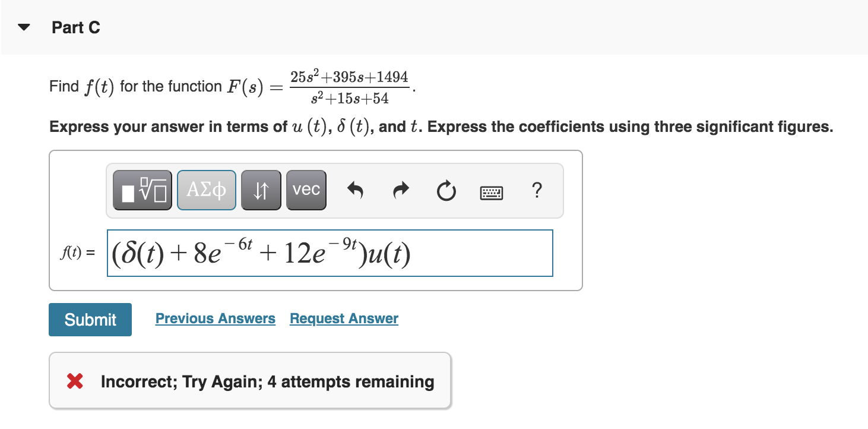Click the red X incorrect indicator
The height and width of the screenshot is (429, 868).
point(74,381)
